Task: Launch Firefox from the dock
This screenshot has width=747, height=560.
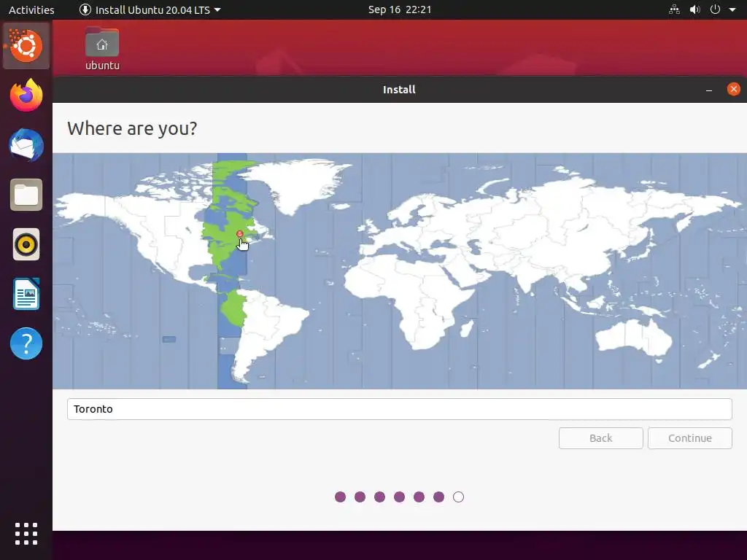Action: [x=26, y=96]
